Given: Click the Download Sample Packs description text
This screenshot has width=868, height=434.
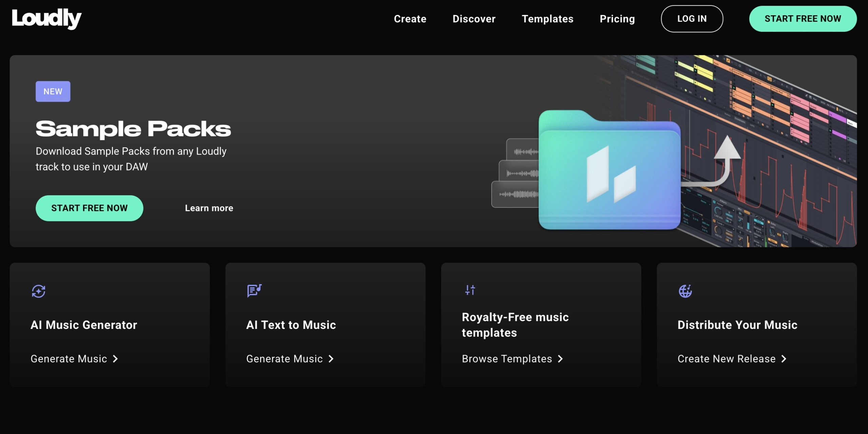Looking at the screenshot, I should [x=131, y=159].
